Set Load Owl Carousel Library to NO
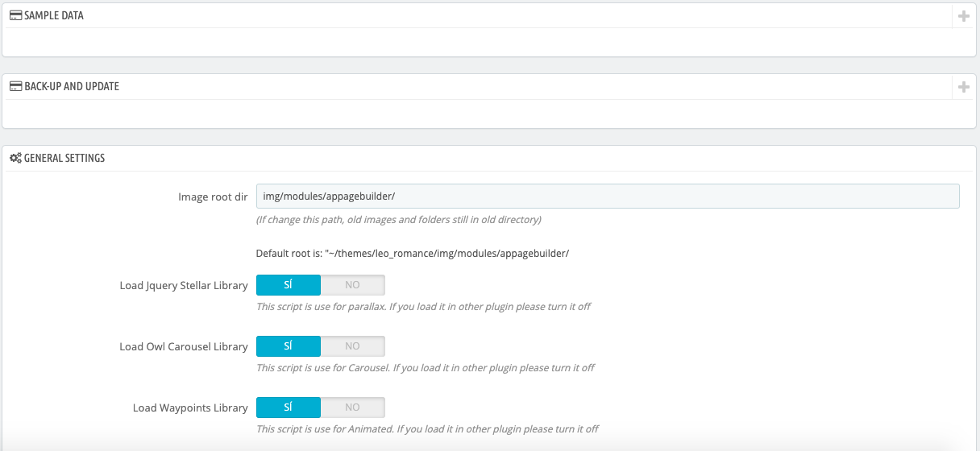Screen dimensions: 980x451 [x=352, y=346]
